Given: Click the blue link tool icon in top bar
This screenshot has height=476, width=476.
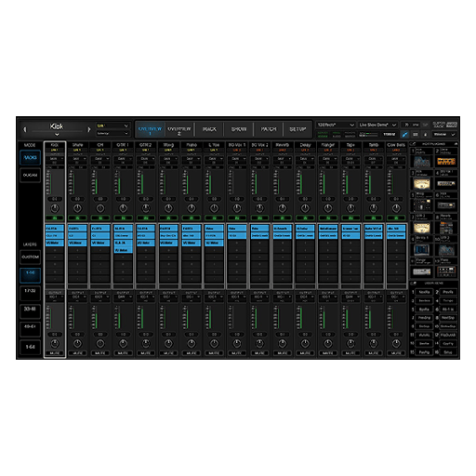Looking at the screenshot, I should coord(405,135).
